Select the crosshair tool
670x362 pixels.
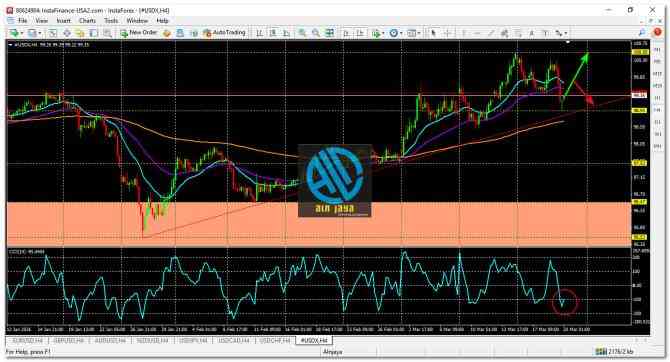(447, 33)
